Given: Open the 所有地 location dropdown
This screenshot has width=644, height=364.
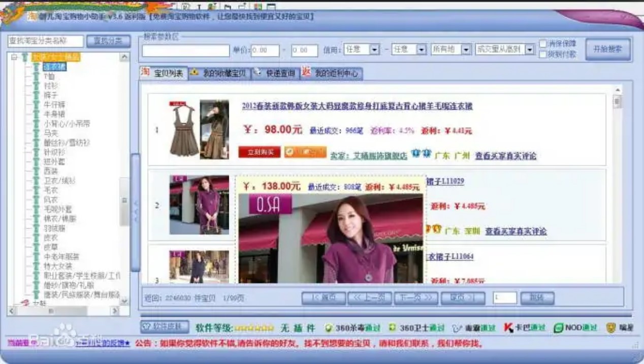Looking at the screenshot, I should click(x=465, y=50).
